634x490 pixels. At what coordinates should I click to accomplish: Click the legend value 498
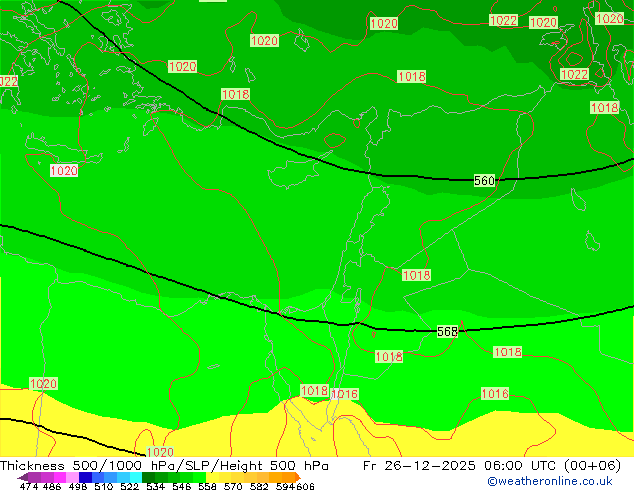tap(78, 486)
